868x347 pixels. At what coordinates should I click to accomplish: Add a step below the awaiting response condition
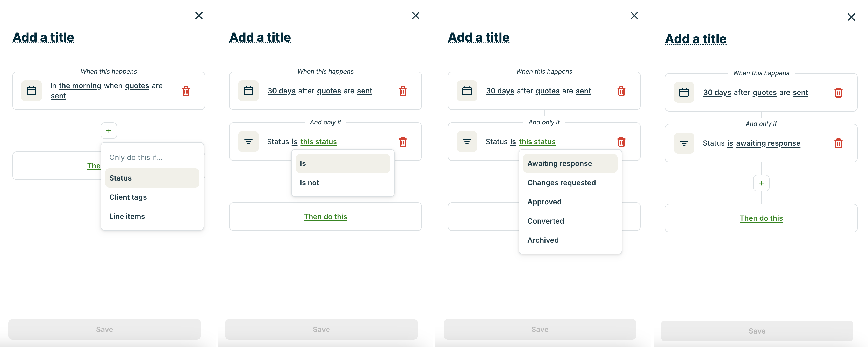coord(761,183)
